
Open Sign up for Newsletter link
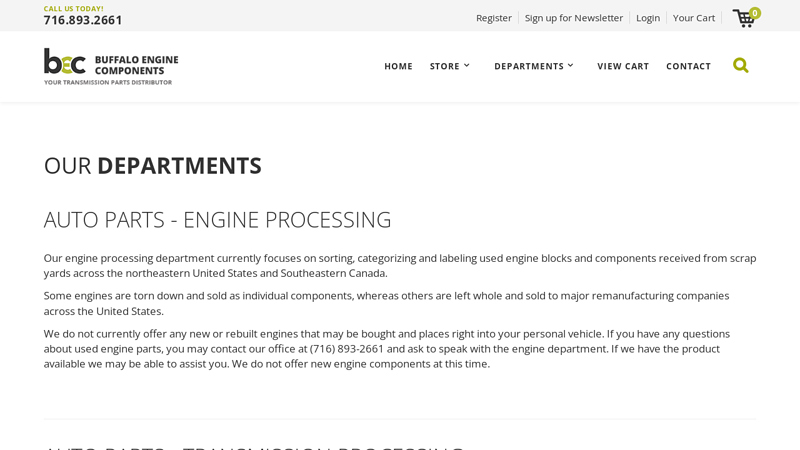573,18
